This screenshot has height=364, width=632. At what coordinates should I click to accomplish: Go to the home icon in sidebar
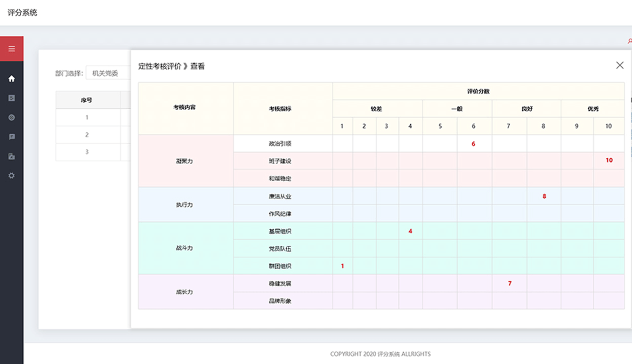pos(12,79)
